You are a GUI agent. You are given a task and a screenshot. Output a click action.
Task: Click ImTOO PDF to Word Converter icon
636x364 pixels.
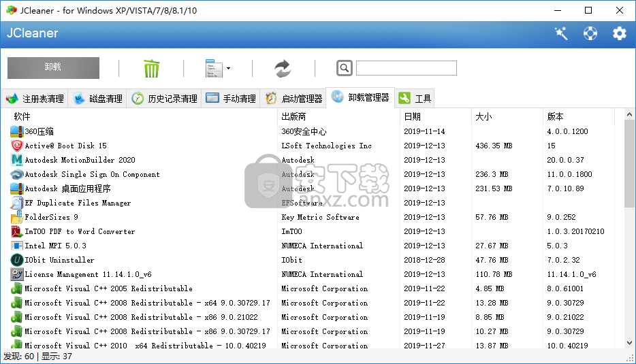pyautogui.click(x=16, y=231)
